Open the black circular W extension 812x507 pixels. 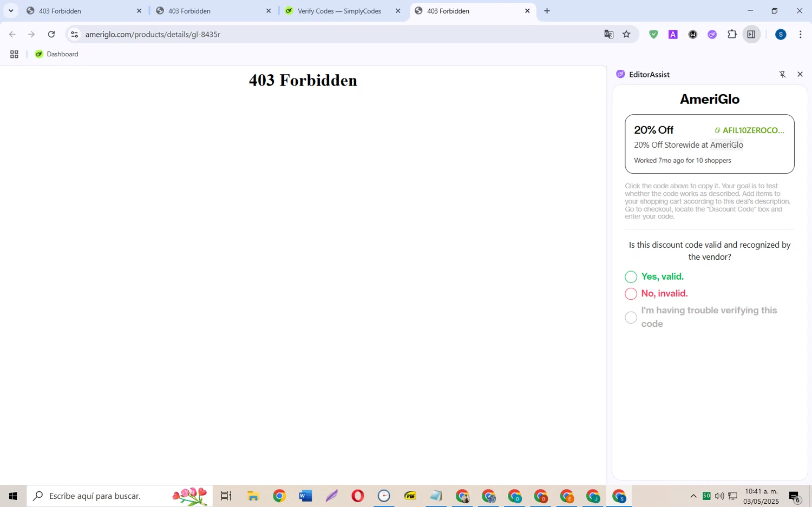[693, 34]
